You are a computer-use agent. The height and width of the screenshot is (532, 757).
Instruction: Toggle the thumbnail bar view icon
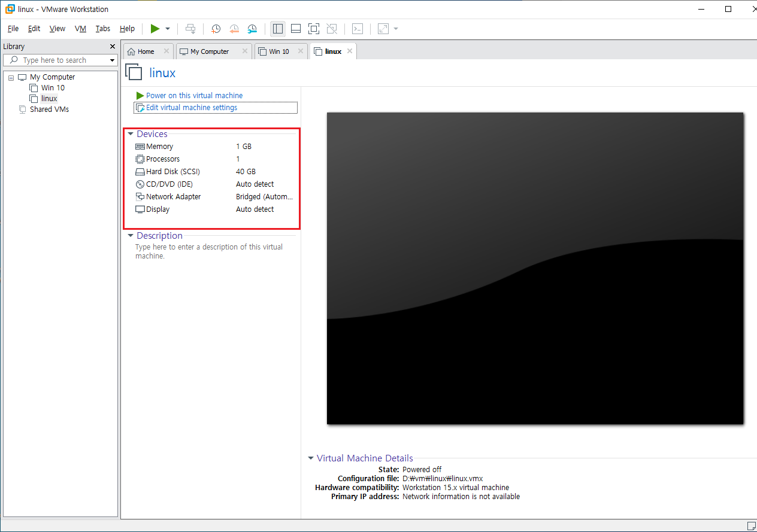pyautogui.click(x=296, y=29)
